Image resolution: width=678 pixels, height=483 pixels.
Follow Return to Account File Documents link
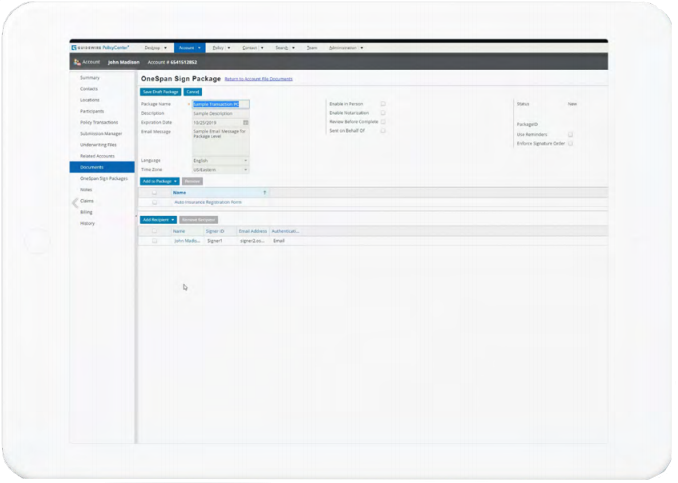[x=258, y=78]
